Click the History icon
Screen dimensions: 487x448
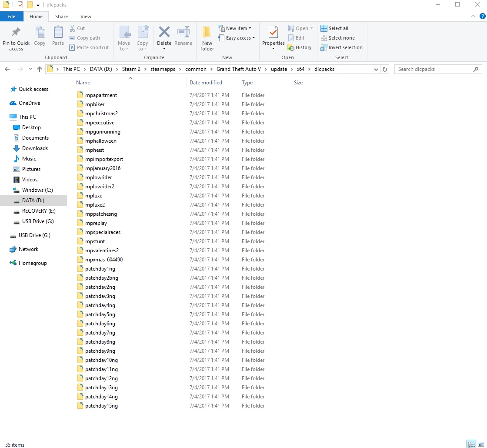[x=291, y=47]
